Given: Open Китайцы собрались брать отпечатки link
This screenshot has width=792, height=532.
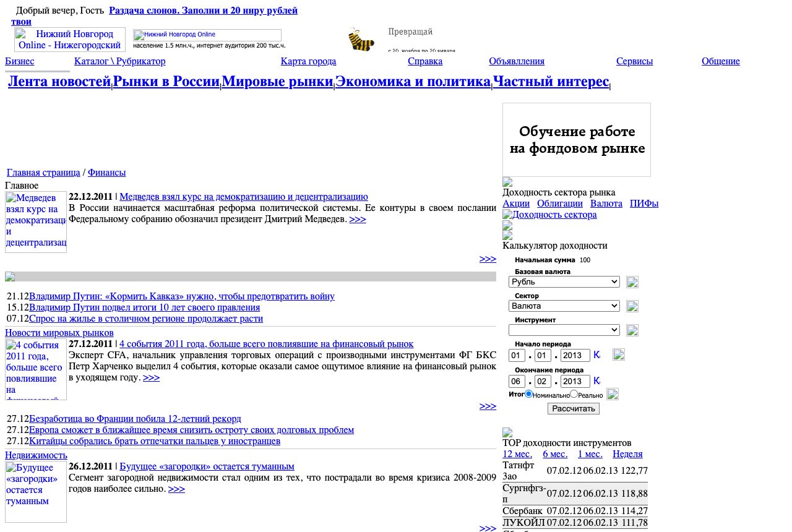Looking at the screenshot, I should coord(155,441).
